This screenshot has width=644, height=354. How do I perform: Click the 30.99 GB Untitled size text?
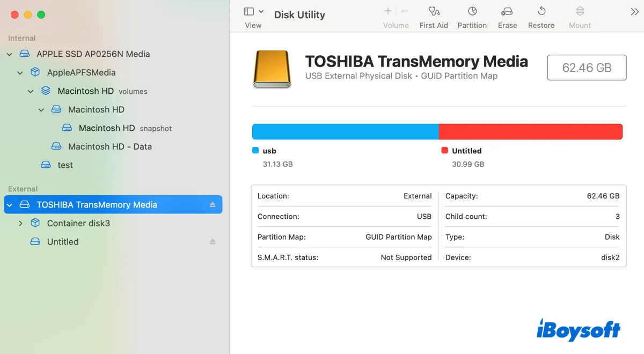tap(468, 164)
